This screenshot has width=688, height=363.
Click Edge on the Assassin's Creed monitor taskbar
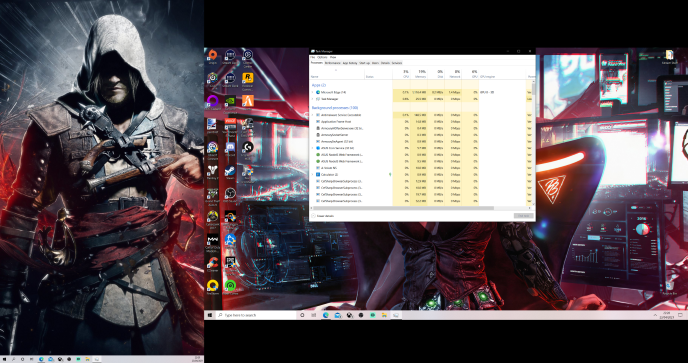(41, 359)
